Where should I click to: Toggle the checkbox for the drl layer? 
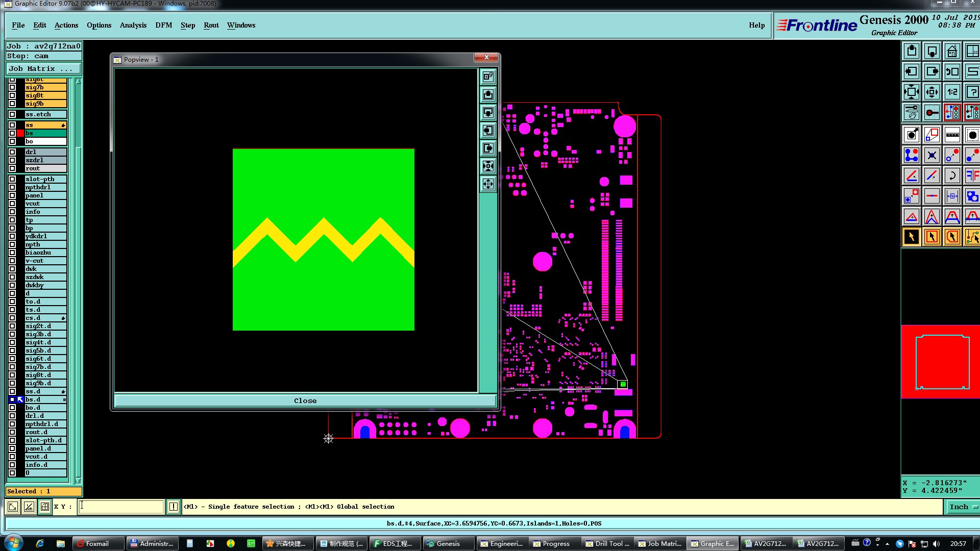tap(12, 152)
